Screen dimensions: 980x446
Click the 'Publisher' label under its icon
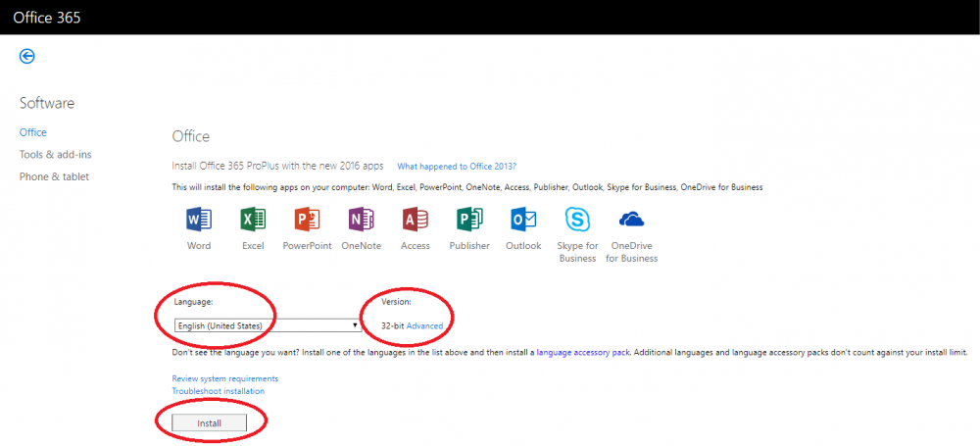pos(469,246)
